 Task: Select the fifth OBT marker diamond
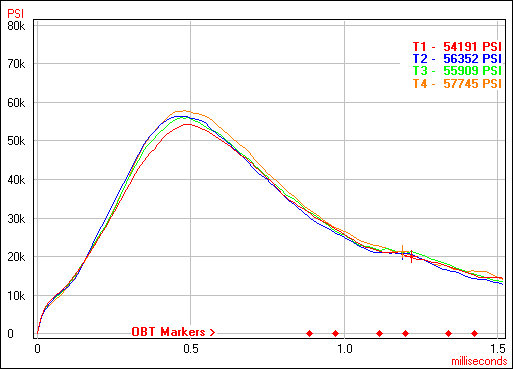point(449,333)
